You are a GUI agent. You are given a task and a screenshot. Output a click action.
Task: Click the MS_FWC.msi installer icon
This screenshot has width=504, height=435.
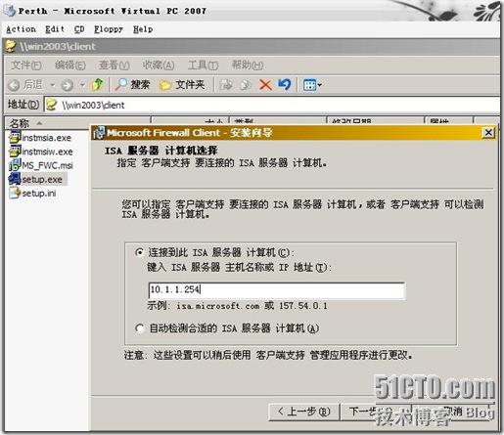tap(15, 165)
